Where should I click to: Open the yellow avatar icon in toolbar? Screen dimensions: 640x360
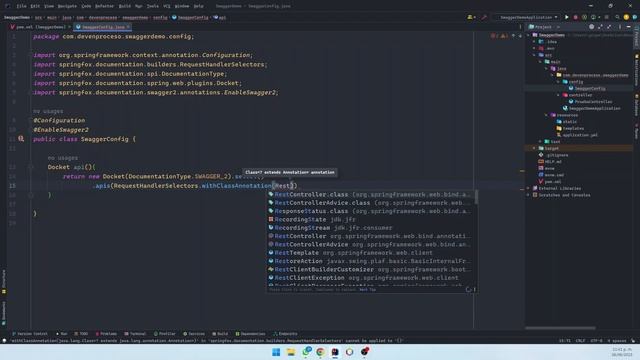(626, 17)
